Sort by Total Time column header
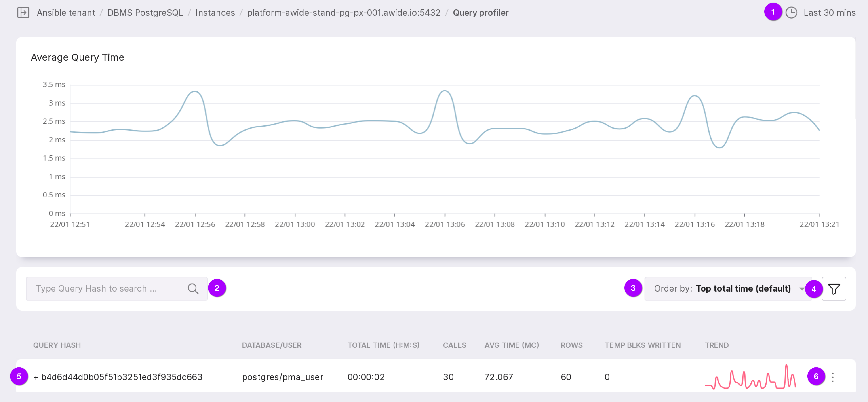This screenshot has width=868, height=402. tap(383, 345)
